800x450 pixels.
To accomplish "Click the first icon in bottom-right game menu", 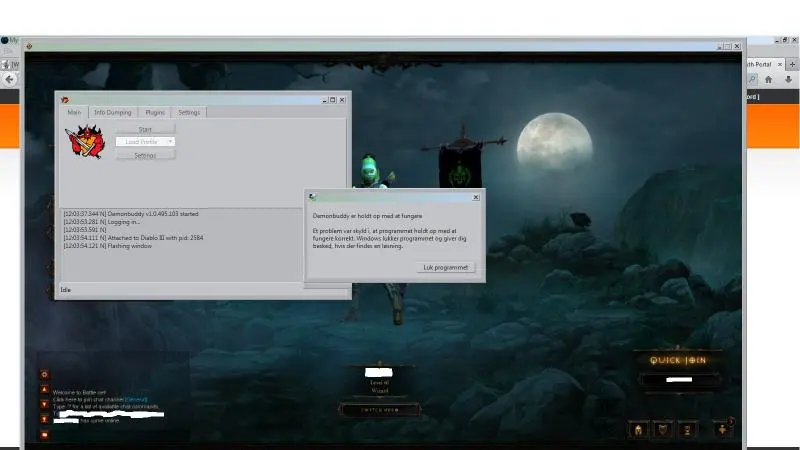I will point(639,430).
